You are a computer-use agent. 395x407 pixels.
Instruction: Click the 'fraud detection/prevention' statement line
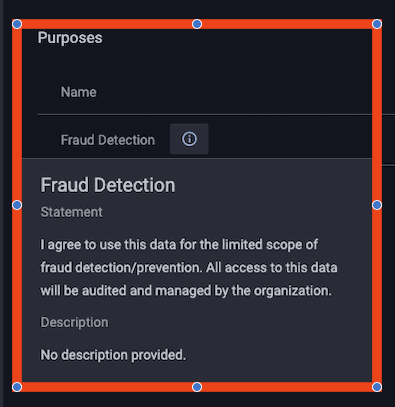189,268
